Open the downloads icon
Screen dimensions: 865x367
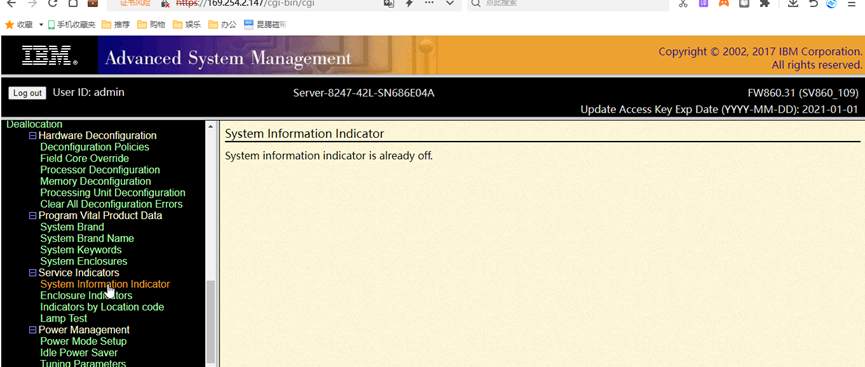pos(793,3)
